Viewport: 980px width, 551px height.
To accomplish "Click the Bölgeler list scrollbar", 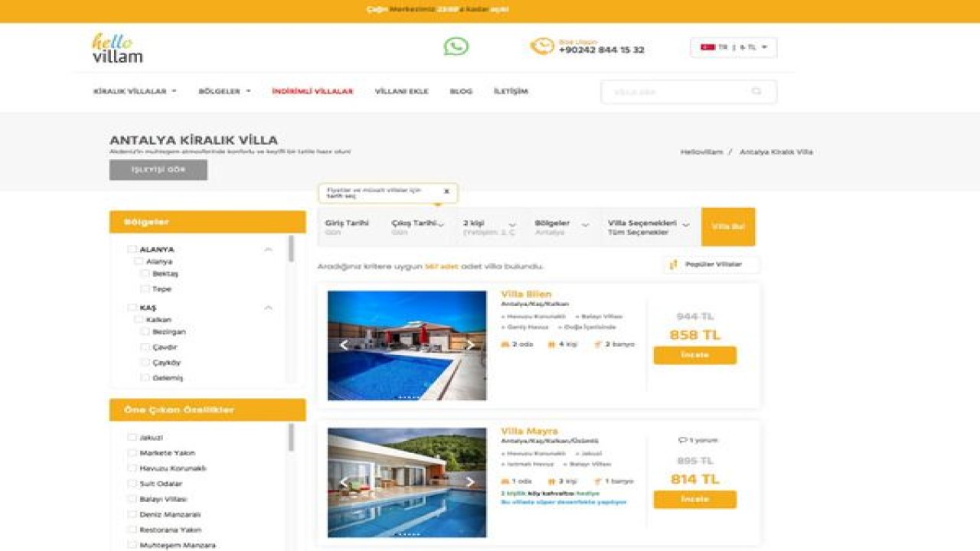I will (x=291, y=249).
